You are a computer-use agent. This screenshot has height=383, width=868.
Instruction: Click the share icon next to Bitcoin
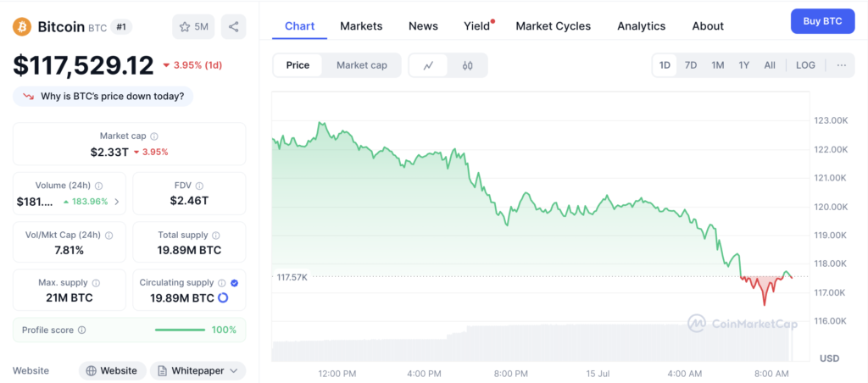(233, 27)
